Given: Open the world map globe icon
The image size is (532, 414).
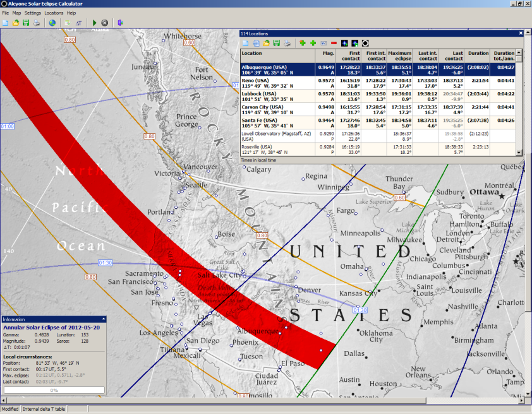Looking at the screenshot, I should click(52, 23).
